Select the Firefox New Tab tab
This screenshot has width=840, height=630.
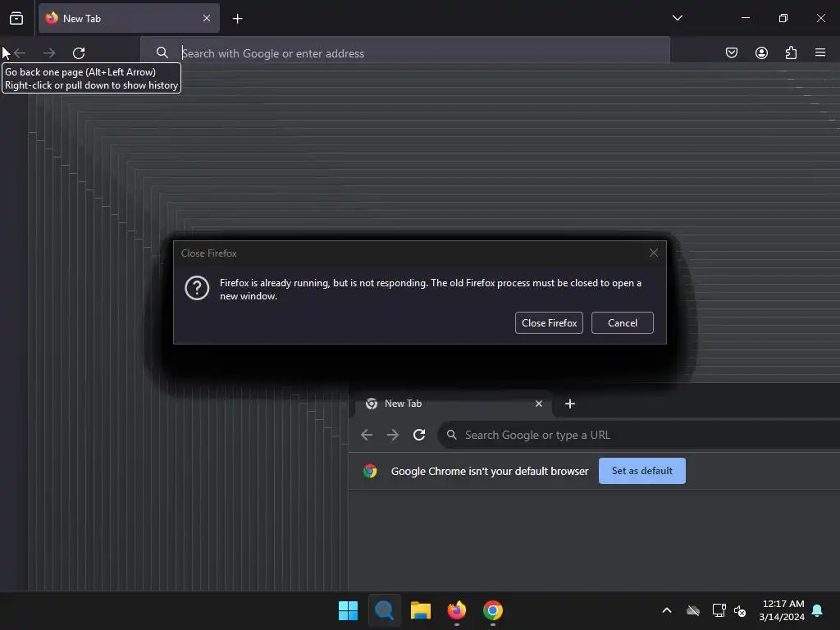pyautogui.click(x=129, y=18)
